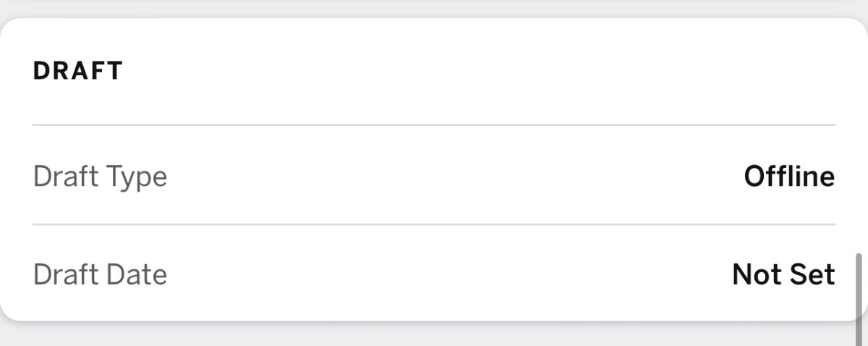Viewport: 868px width, 346px height.
Task: Tap the Draft Date label text
Action: [x=100, y=274]
